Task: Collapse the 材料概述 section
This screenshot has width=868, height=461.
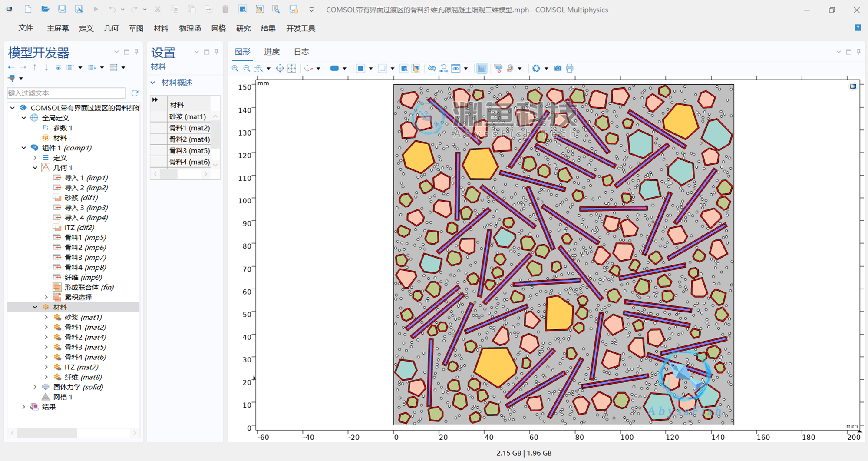Action: point(153,83)
